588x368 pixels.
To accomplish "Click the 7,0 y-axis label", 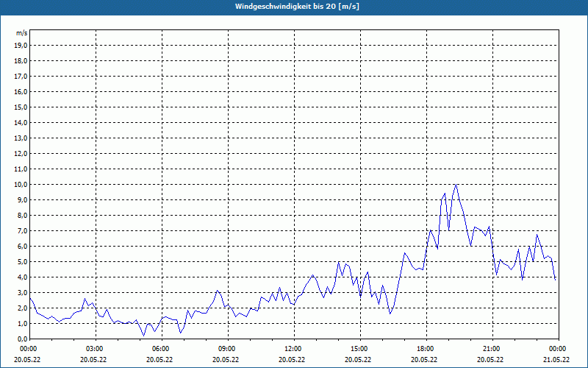I will [22, 231].
